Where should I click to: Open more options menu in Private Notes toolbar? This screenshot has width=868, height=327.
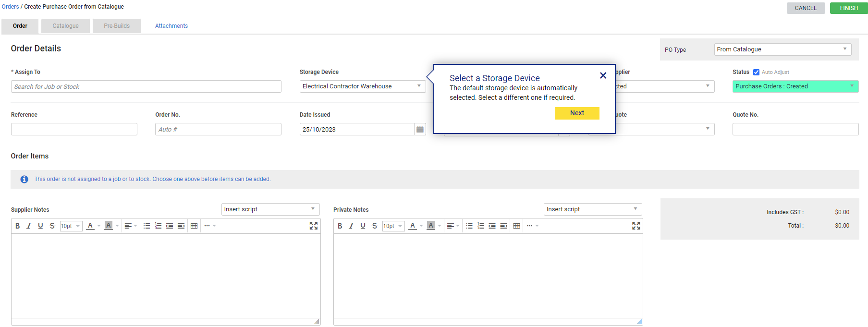tap(532, 226)
